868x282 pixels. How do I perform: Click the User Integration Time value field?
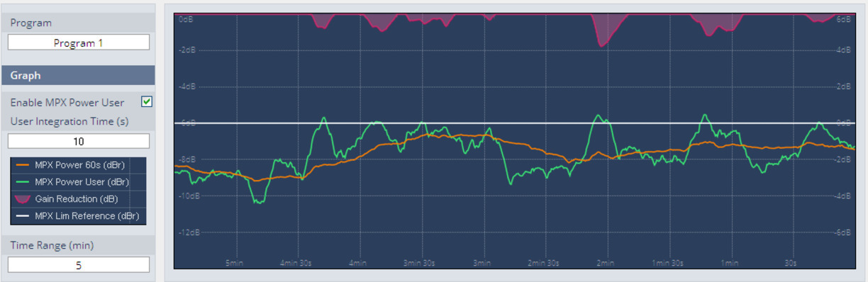[x=79, y=141]
